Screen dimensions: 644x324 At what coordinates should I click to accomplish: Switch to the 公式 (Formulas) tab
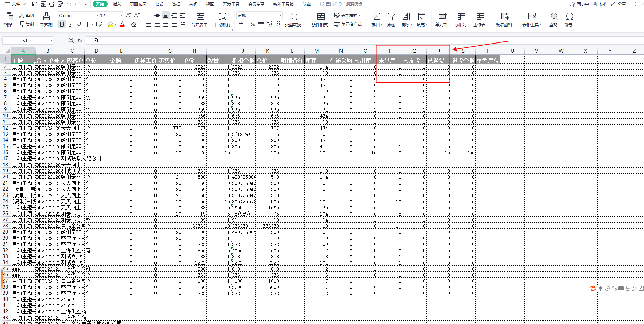(159, 4)
